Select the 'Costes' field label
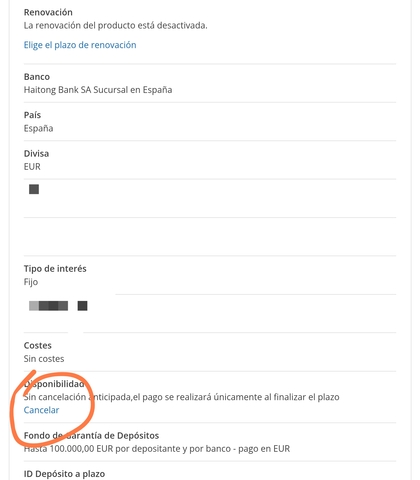 click(38, 345)
